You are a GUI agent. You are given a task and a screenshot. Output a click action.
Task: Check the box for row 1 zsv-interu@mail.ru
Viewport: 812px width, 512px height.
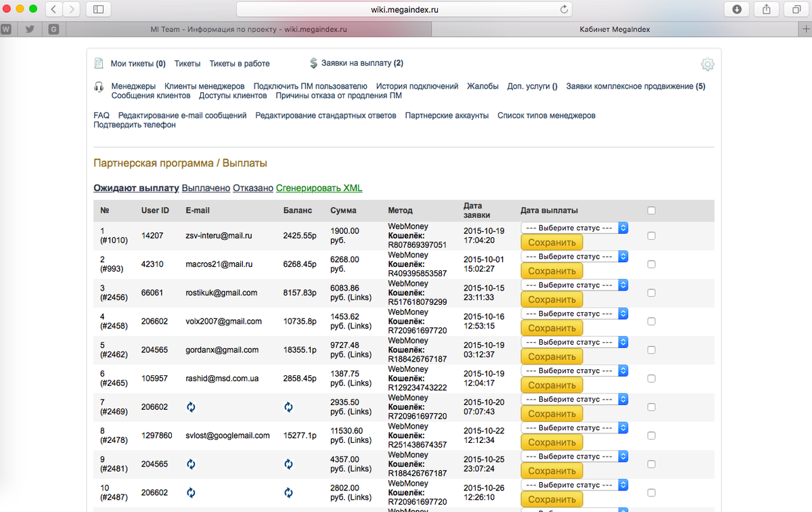(651, 236)
